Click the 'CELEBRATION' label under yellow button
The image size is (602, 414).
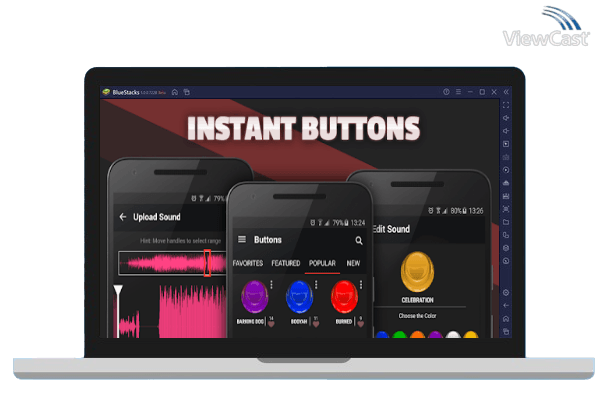pos(417,300)
